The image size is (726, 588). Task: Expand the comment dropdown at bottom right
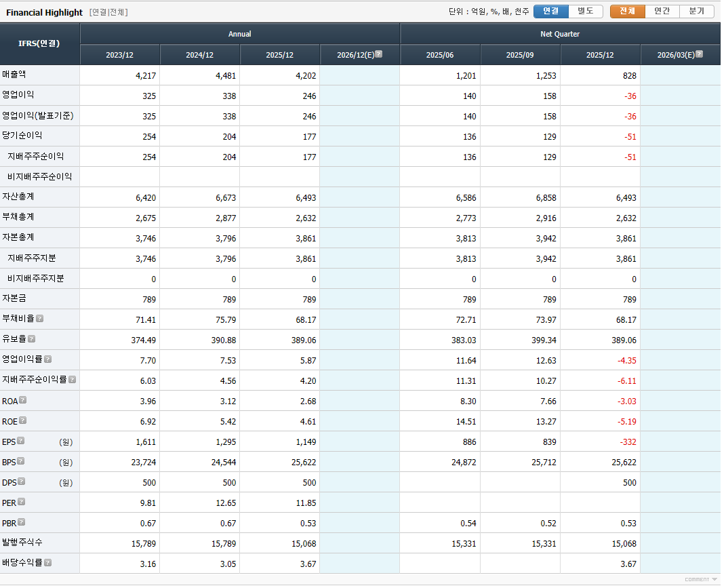[701, 580]
